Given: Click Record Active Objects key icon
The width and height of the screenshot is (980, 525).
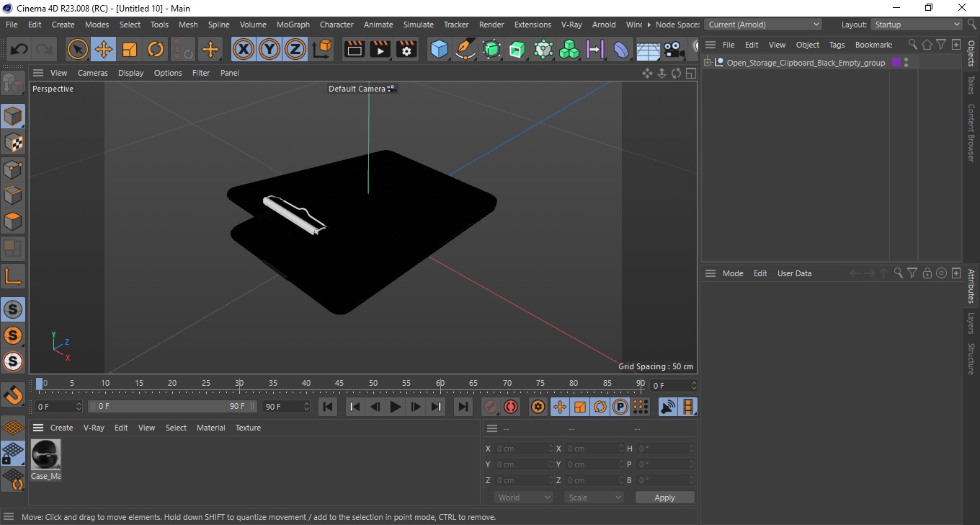Looking at the screenshot, I should (491, 407).
